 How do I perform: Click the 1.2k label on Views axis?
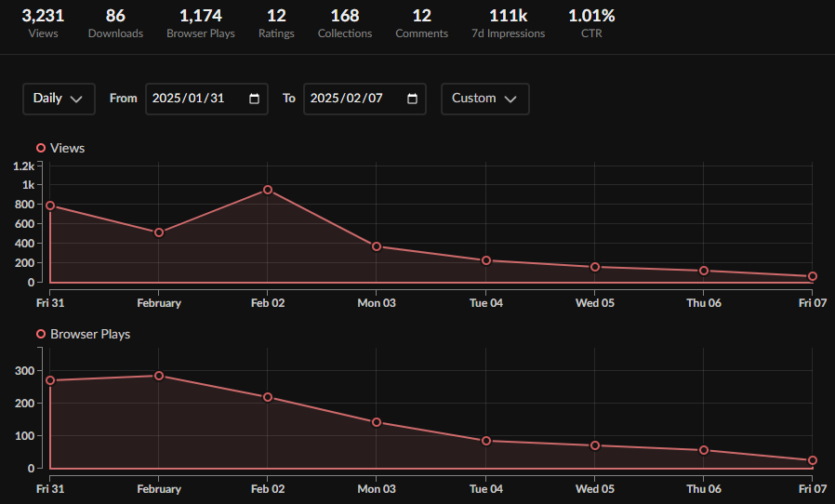tap(24, 166)
